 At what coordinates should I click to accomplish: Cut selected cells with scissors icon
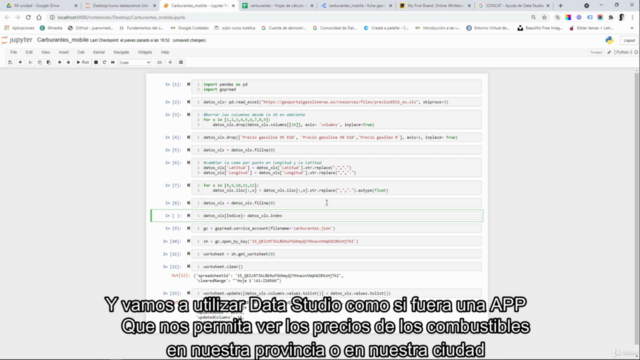[x=30, y=62]
